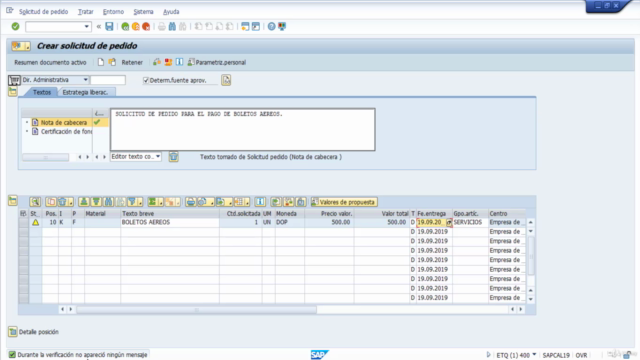640x360 pixels.
Task: Click the Resumen documento activo button
Action: (50, 62)
